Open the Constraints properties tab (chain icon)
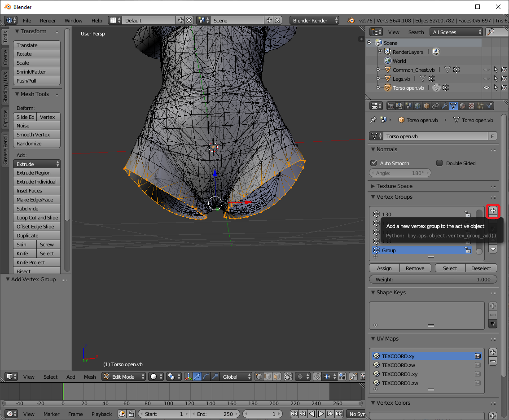 coord(435,106)
